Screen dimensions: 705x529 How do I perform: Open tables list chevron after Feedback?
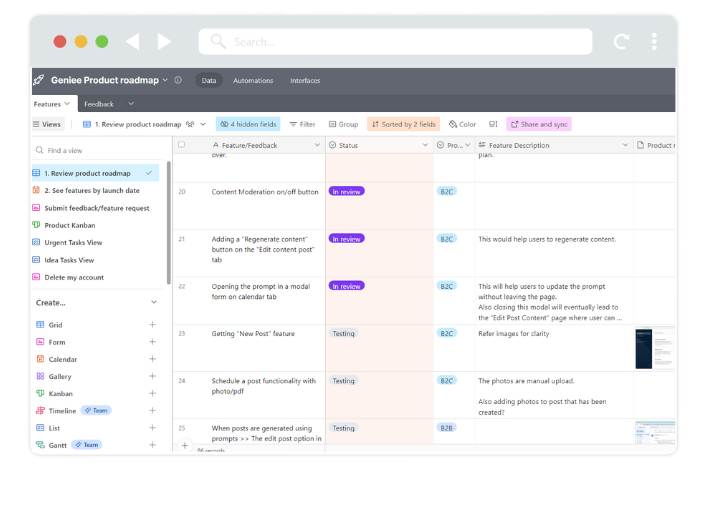pyautogui.click(x=131, y=104)
